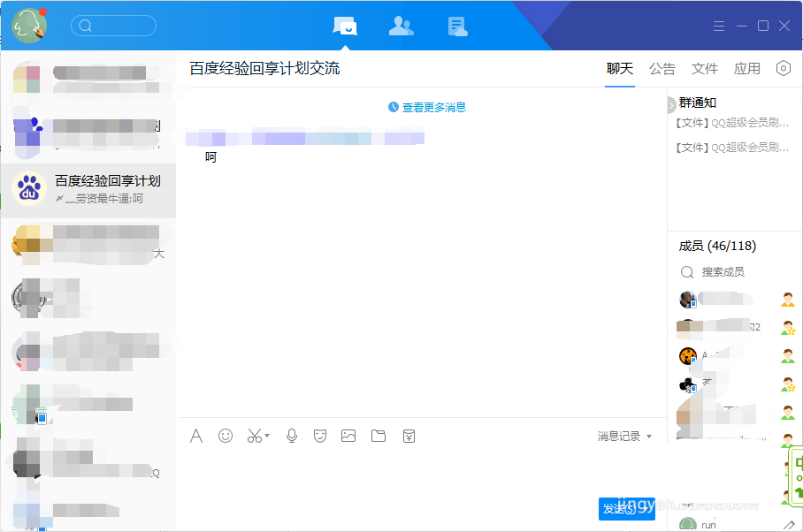Click the 搜索成员 search field
This screenshot has height=532, width=803.
pos(735,271)
